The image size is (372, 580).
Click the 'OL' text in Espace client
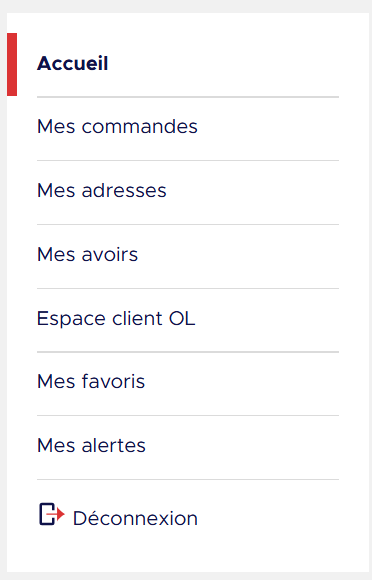coord(182,318)
